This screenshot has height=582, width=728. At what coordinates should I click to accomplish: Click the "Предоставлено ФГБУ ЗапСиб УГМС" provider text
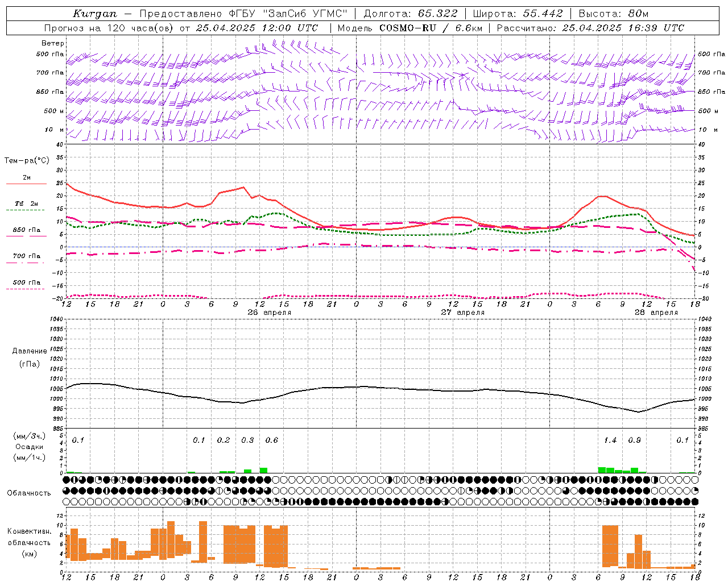click(243, 14)
